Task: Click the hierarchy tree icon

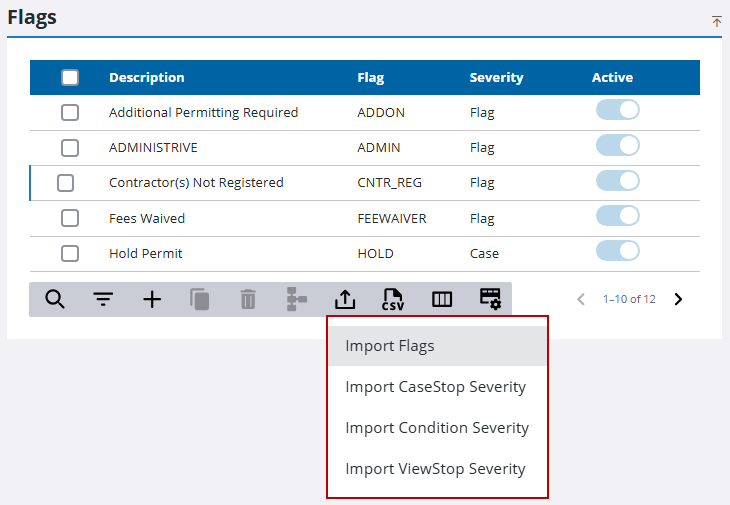Action: point(296,299)
